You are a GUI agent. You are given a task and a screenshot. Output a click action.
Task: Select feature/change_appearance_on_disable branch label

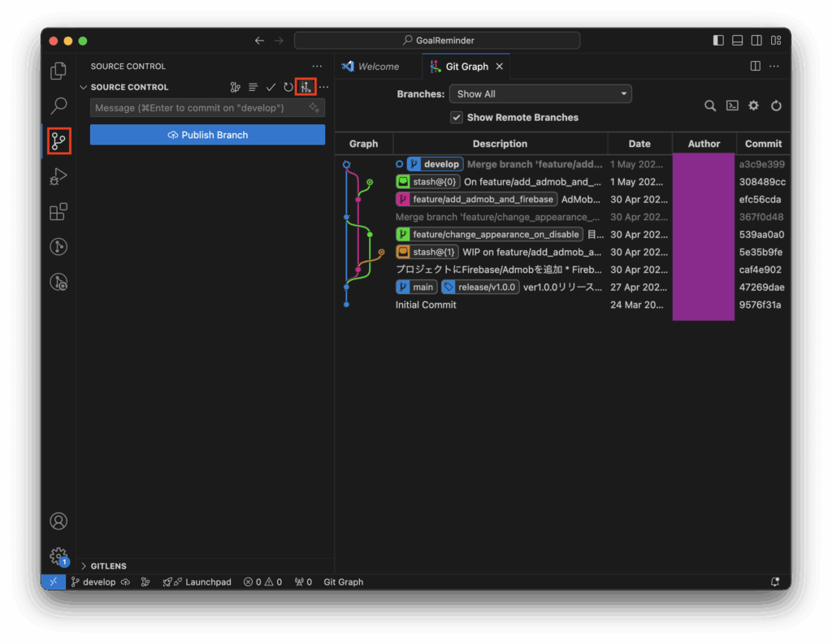(488, 235)
